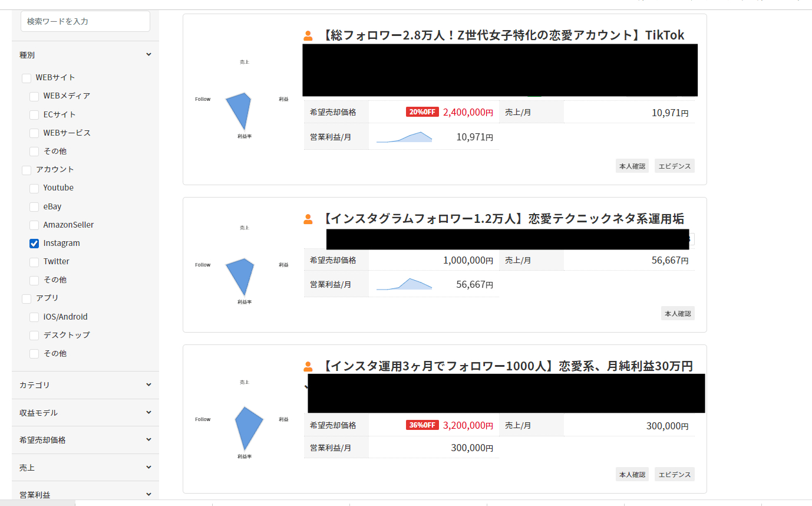
Task: Check the デスクトップ checkbox
Action: click(x=34, y=335)
